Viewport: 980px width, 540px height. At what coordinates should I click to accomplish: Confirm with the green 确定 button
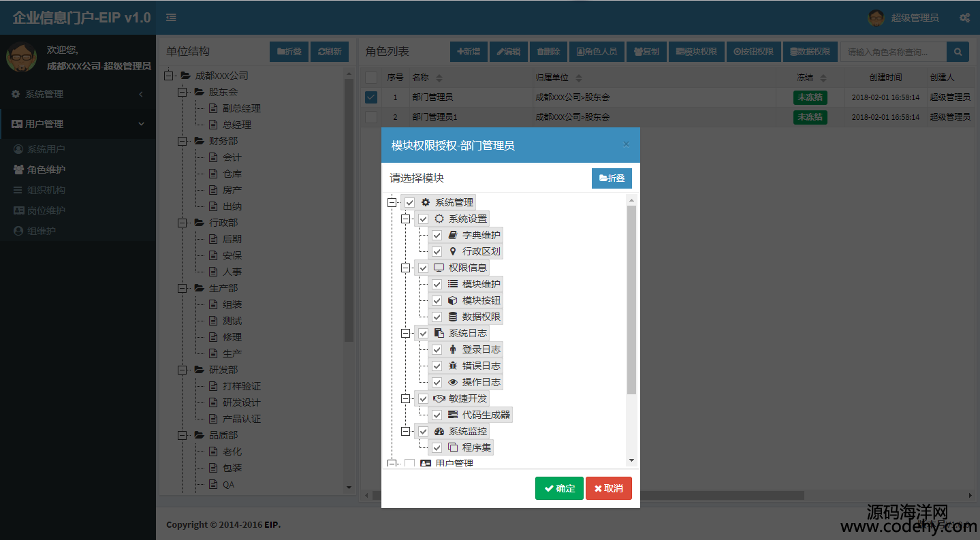coord(559,488)
